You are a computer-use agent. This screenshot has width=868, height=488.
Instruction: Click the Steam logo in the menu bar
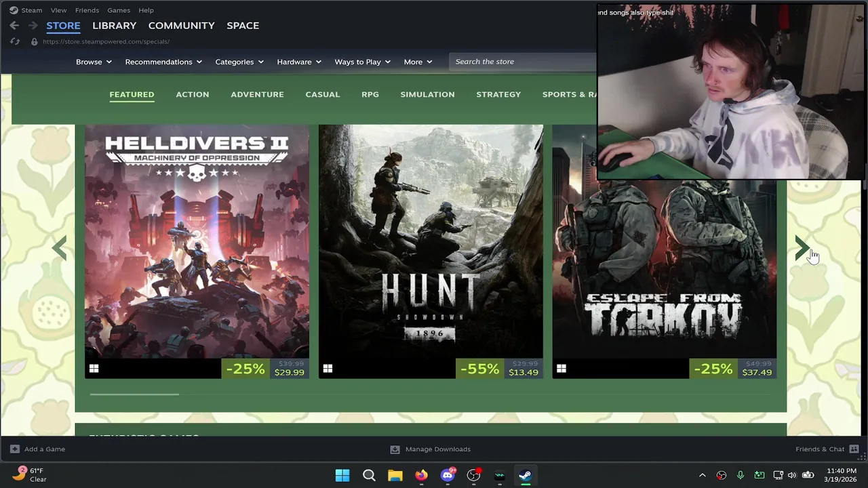click(x=14, y=10)
